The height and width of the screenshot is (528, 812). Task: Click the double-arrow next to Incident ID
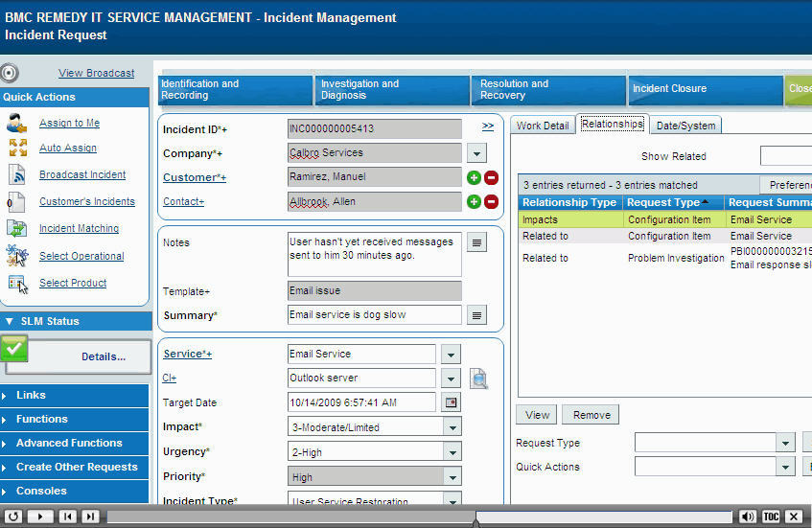tap(488, 126)
